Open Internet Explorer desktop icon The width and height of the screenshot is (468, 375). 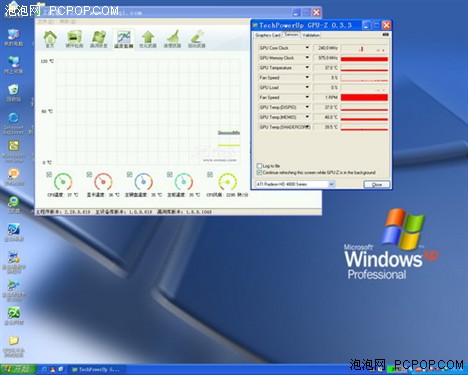[x=13, y=123]
